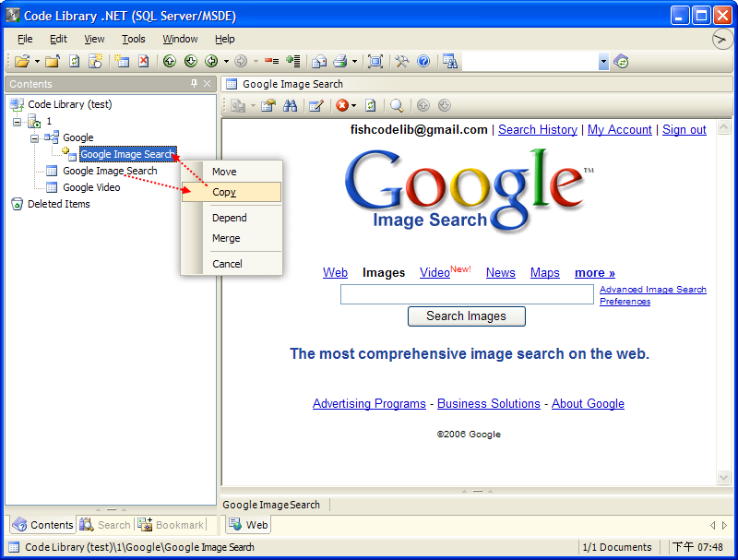The image size is (738, 560).
Task: Click the web page scrollbar down arrow
Action: (723, 478)
